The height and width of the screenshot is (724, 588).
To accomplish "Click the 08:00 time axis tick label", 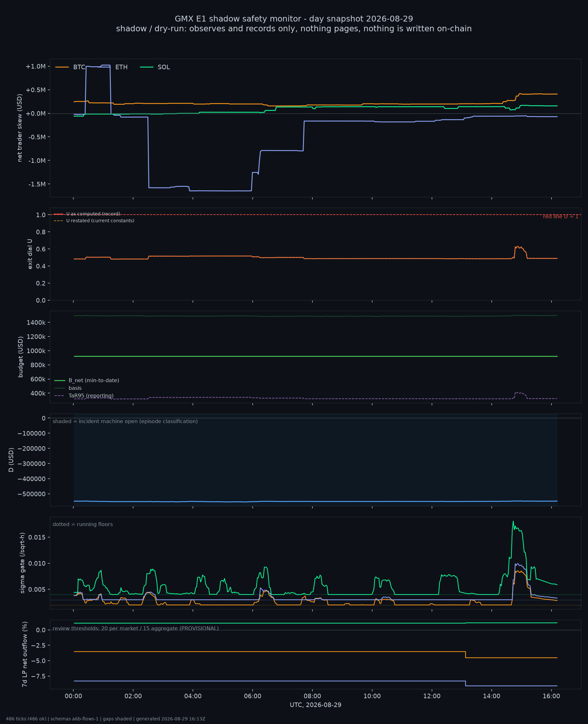I will (312, 696).
